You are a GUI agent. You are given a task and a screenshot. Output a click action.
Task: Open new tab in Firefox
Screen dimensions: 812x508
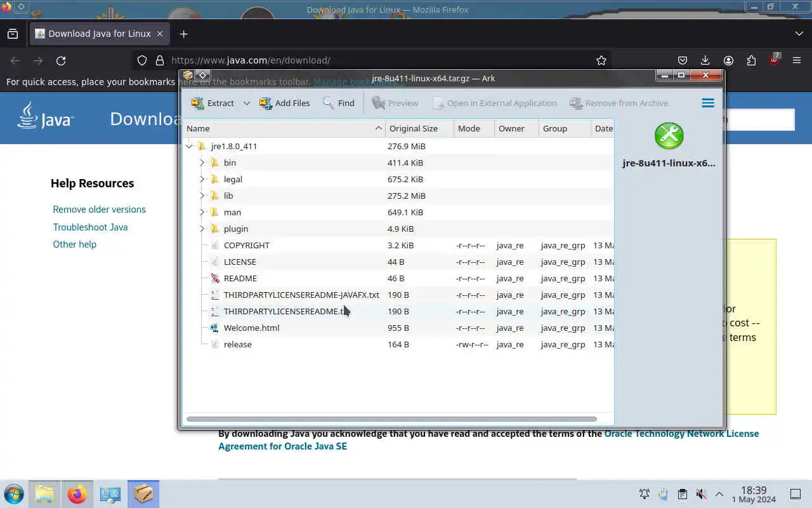point(183,34)
